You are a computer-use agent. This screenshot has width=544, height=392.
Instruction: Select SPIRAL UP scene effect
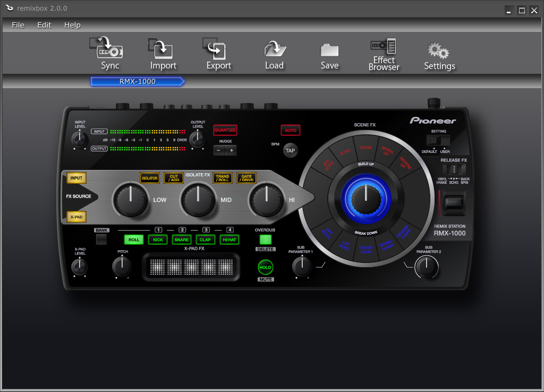[x=387, y=151]
